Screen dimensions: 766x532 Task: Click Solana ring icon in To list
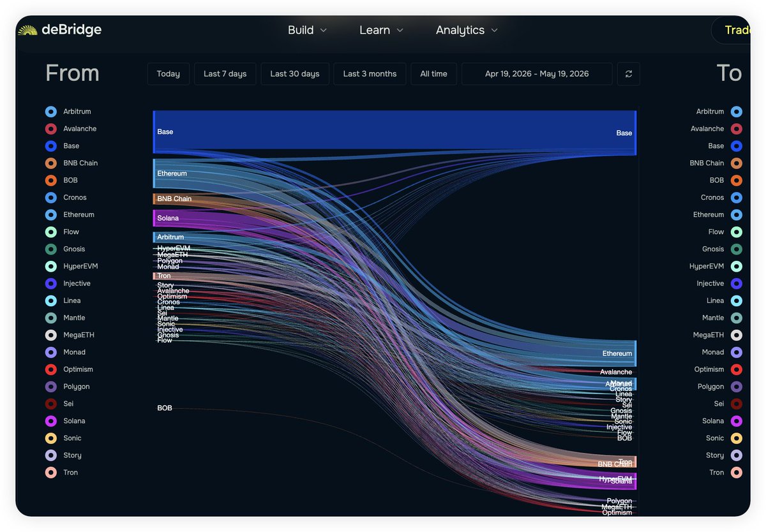(737, 421)
